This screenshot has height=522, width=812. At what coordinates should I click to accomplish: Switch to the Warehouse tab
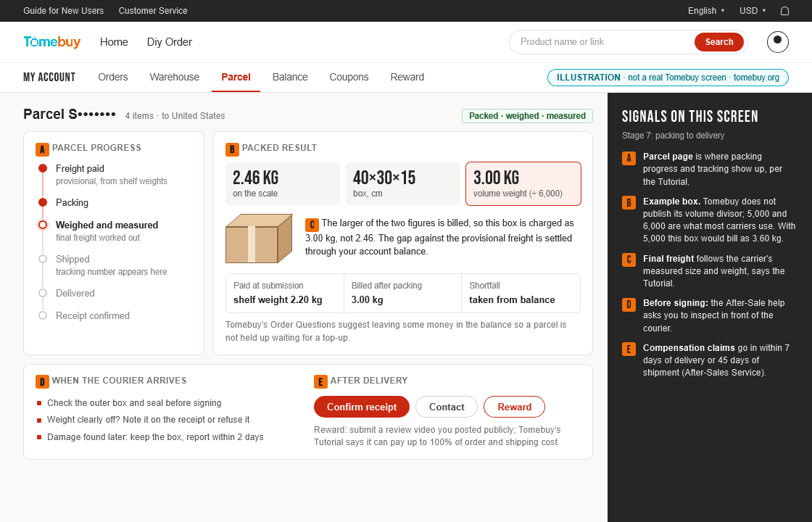175,77
